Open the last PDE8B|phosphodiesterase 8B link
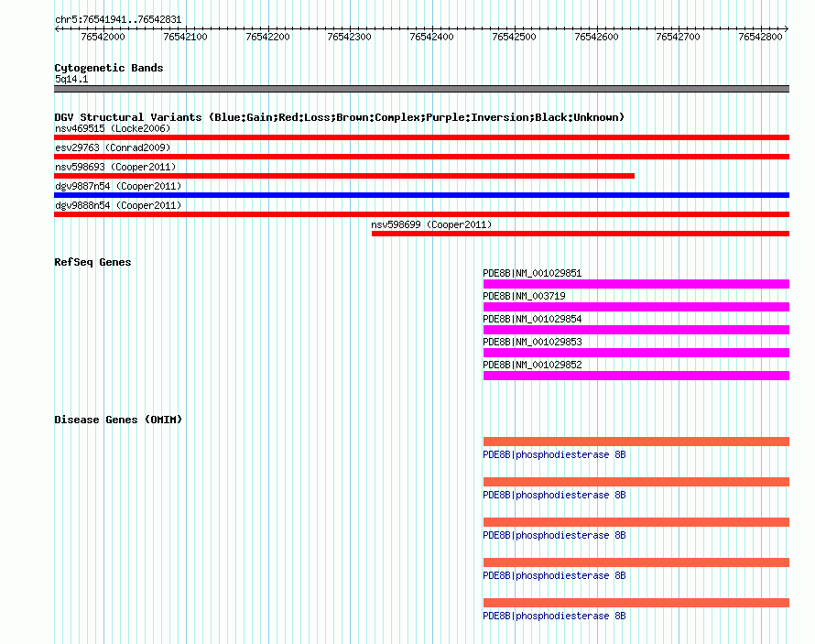815x644 pixels. click(554, 616)
